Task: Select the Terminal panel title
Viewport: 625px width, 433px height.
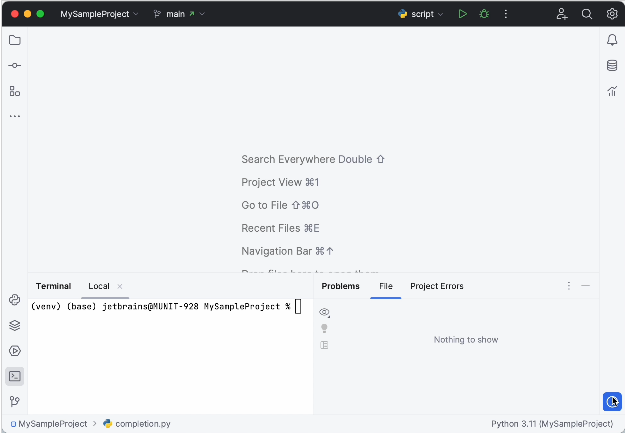Action: [x=53, y=286]
